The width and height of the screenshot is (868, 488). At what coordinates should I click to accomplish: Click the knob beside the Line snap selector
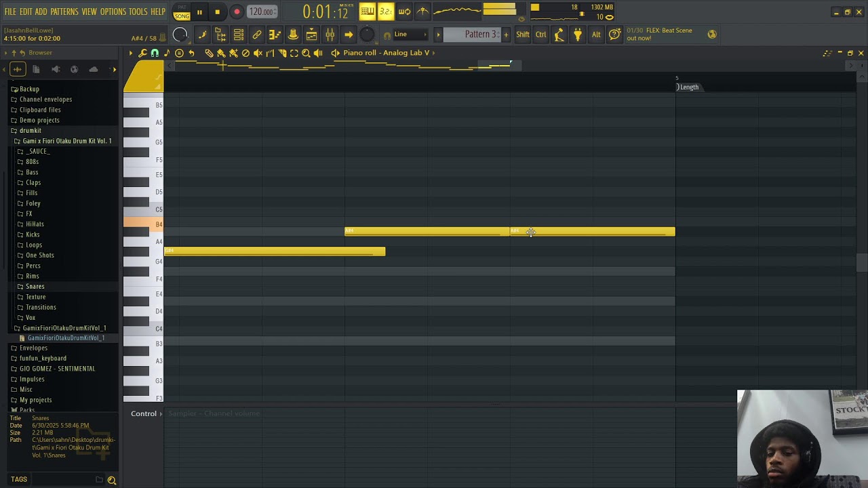coord(367,35)
